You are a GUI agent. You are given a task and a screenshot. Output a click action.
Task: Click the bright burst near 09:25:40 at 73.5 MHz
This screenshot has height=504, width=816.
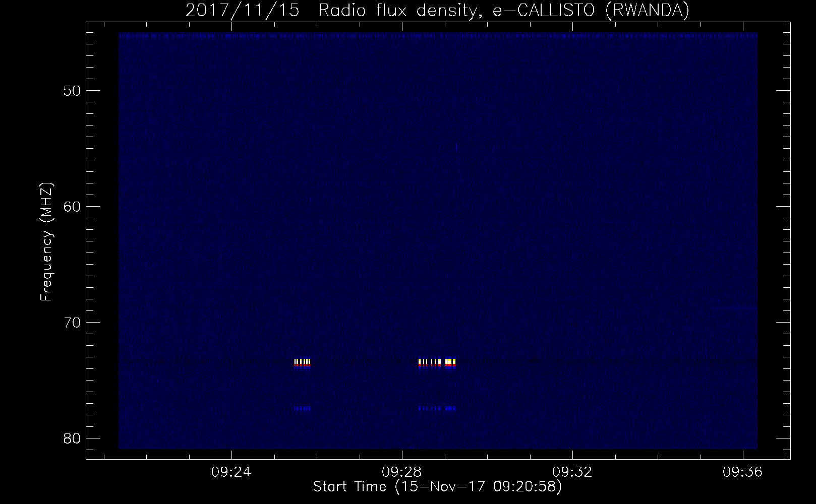tap(302, 363)
